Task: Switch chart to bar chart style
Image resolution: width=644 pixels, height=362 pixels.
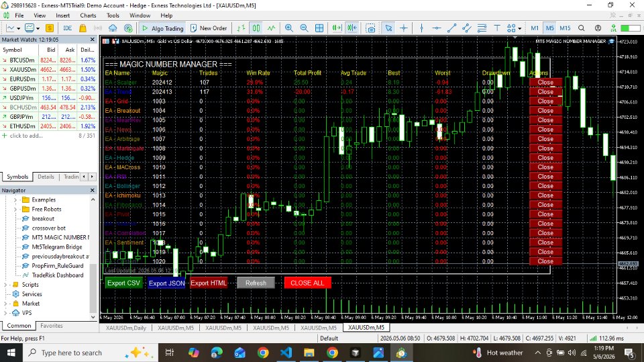Action: point(241,28)
